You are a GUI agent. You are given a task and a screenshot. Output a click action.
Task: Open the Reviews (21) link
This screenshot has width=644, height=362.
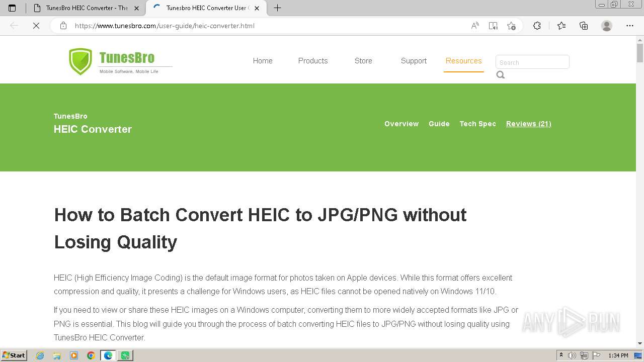tap(529, 124)
